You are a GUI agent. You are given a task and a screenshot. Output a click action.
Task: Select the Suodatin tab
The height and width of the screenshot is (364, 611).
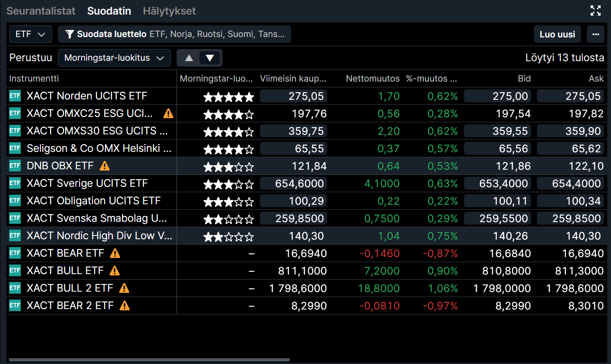(109, 11)
